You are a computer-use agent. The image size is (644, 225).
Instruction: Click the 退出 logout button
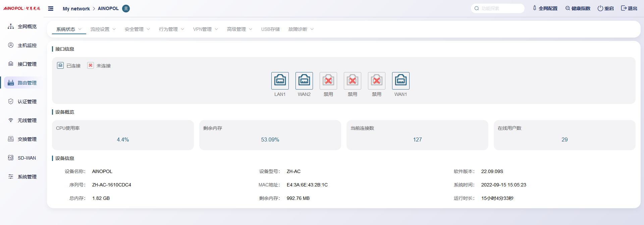pos(629,8)
